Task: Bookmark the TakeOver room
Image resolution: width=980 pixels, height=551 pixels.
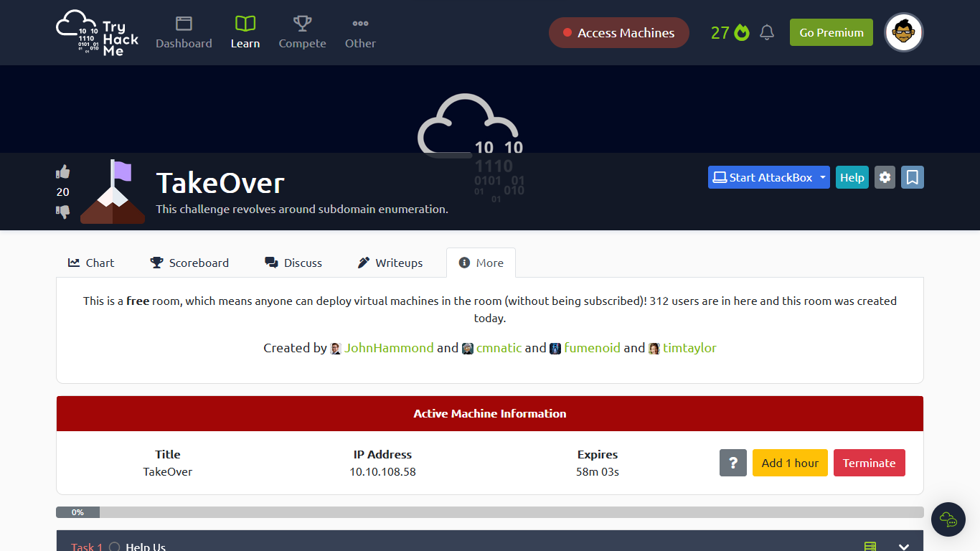Action: tap(912, 177)
